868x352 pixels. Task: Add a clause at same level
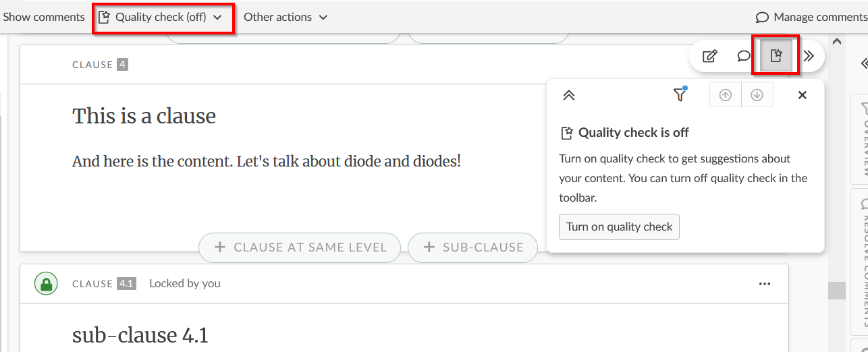tap(300, 247)
